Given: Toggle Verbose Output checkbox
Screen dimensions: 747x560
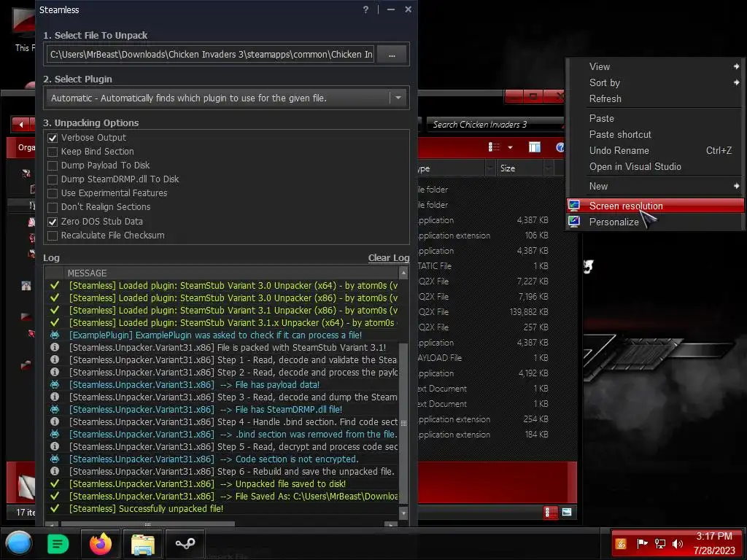Looking at the screenshot, I should click(53, 138).
